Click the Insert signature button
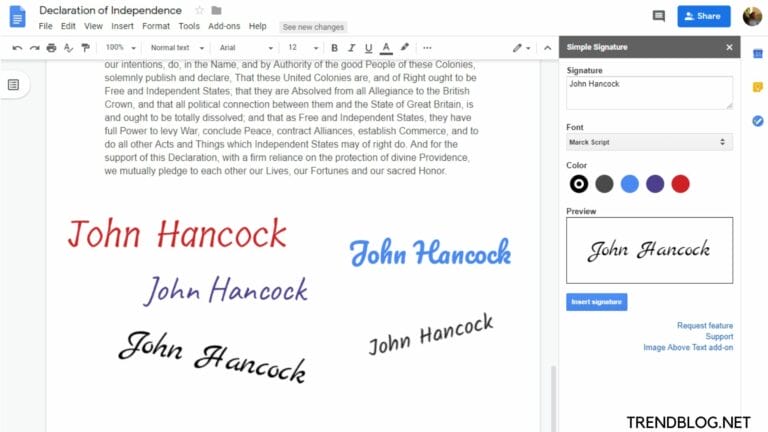 pos(596,301)
